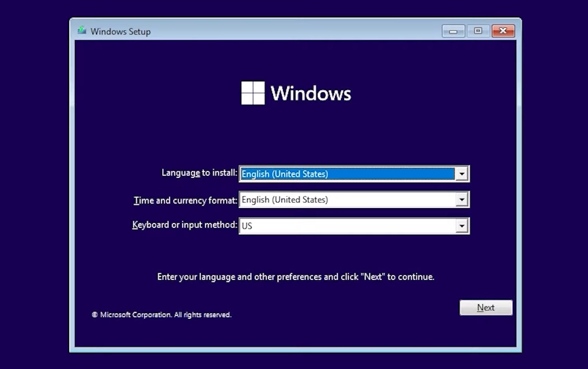Click the Next button

pos(486,308)
